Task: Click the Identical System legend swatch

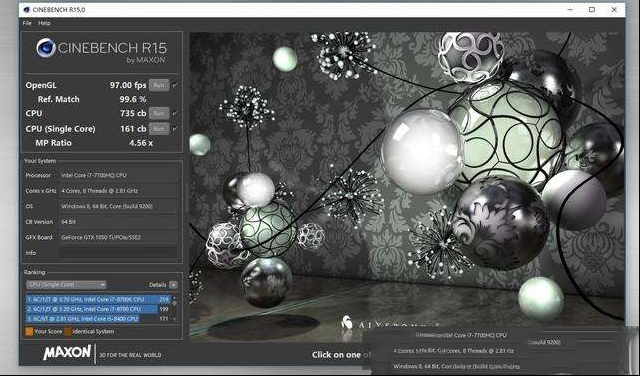Action: coord(68,332)
